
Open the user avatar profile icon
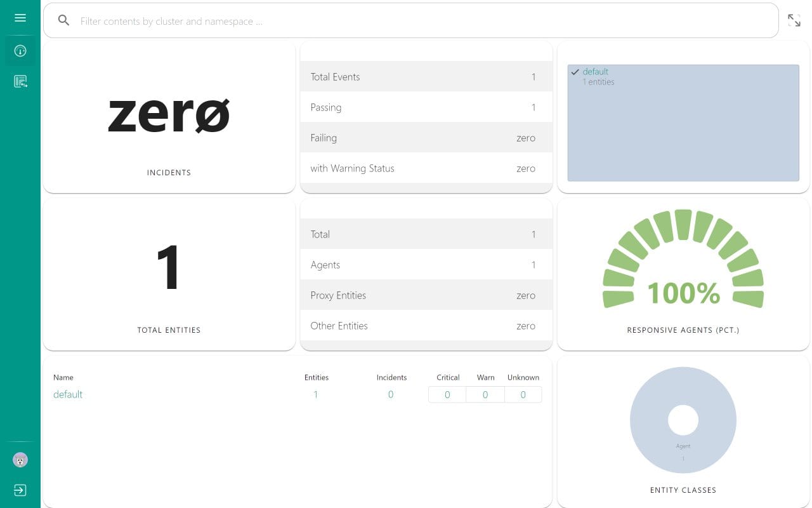20,460
